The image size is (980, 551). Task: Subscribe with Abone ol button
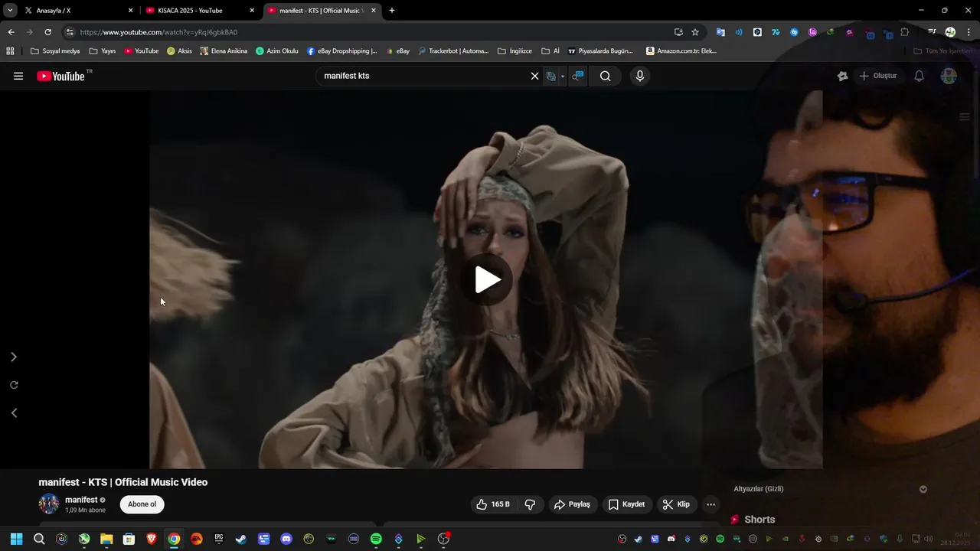tap(142, 504)
